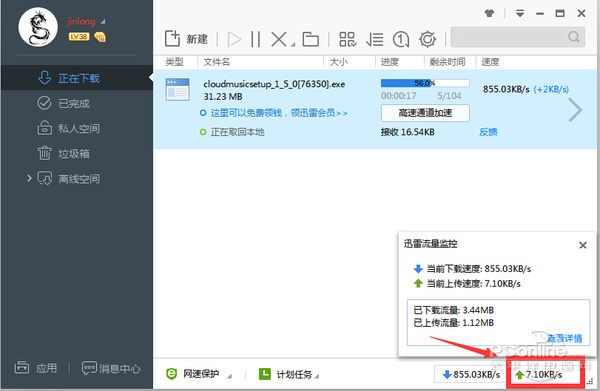Screen dimensions: 600x391
Task: Pause the download with the pause icon
Action: click(x=256, y=39)
